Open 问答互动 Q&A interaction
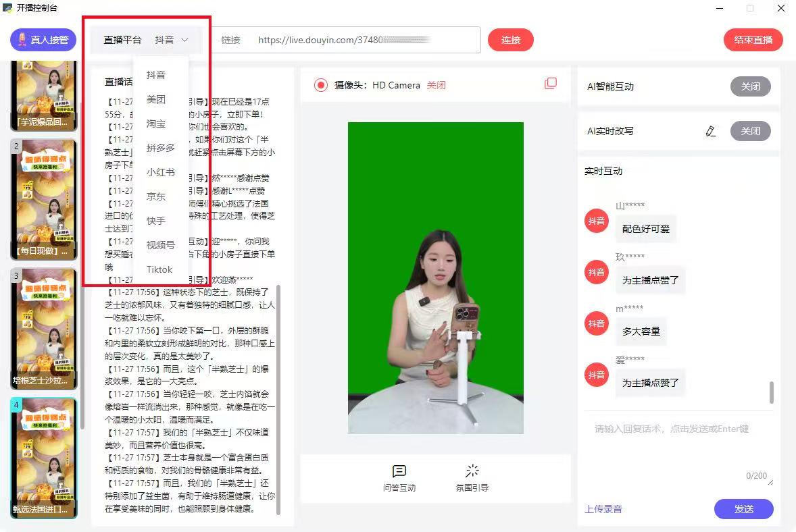Screen dimensions: 796x532 point(399,478)
